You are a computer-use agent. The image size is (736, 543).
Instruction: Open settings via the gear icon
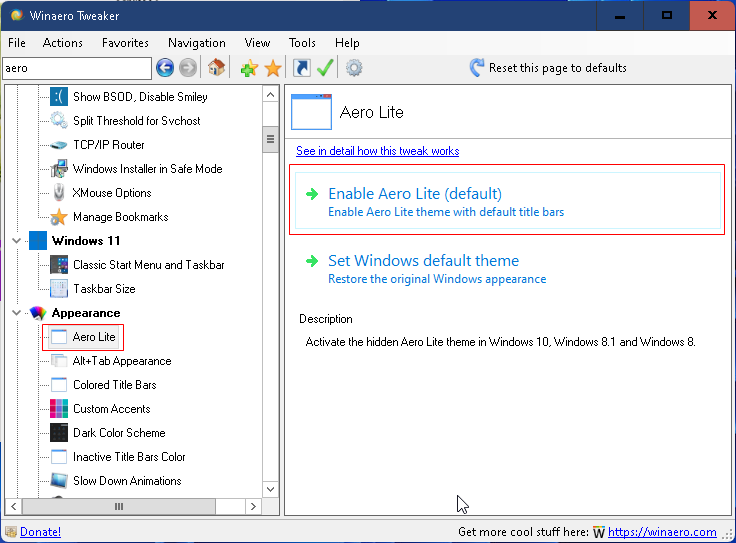pos(354,68)
